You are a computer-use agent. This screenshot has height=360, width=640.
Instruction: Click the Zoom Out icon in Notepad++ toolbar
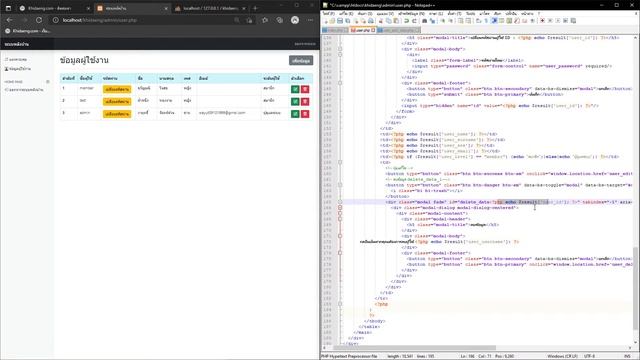pyautogui.click(x=451, y=20)
